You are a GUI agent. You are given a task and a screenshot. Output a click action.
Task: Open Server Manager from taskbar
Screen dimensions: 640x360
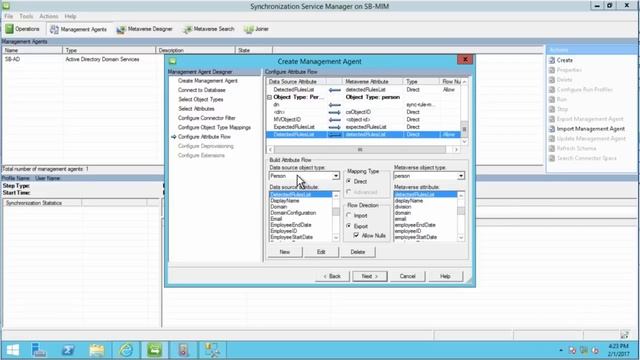(39, 350)
